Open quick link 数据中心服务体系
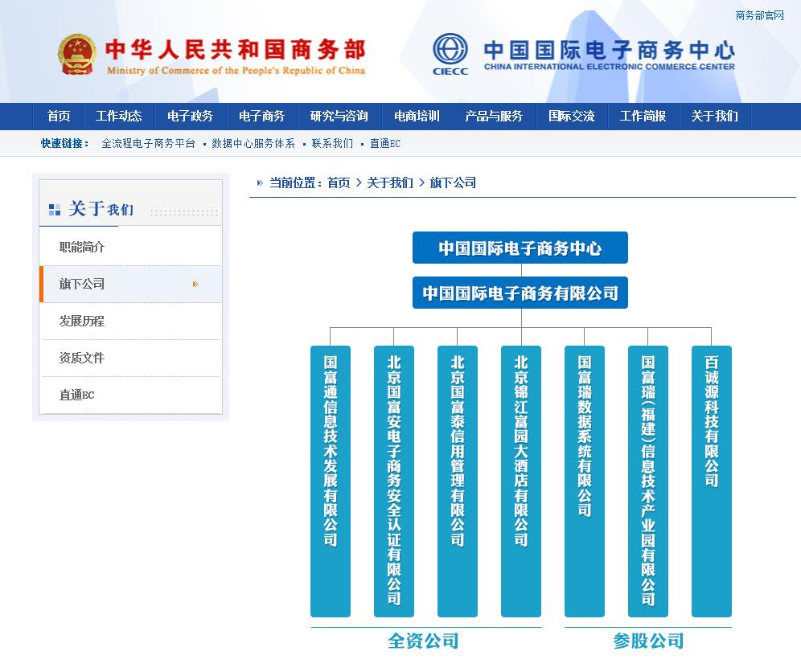This screenshot has width=801, height=672. 253,144
